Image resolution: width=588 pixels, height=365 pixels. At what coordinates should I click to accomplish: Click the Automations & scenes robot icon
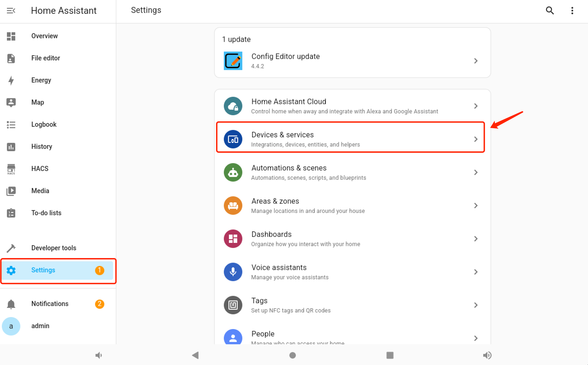point(233,172)
